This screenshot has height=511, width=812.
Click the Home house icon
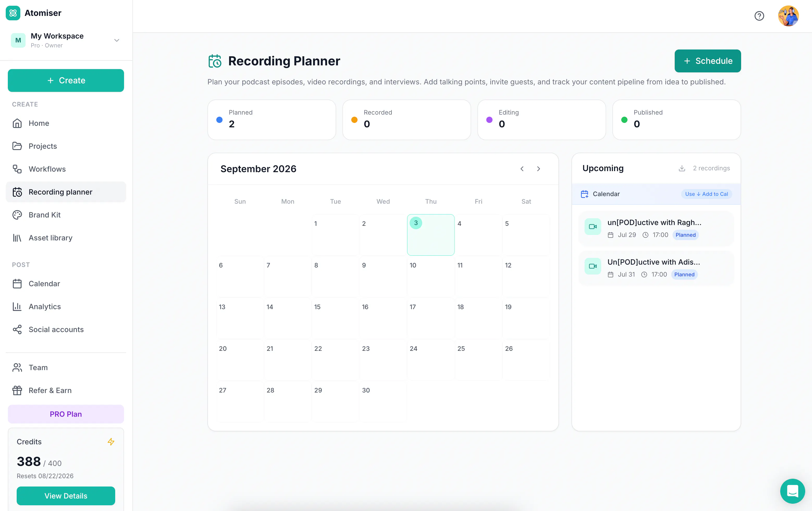click(17, 123)
